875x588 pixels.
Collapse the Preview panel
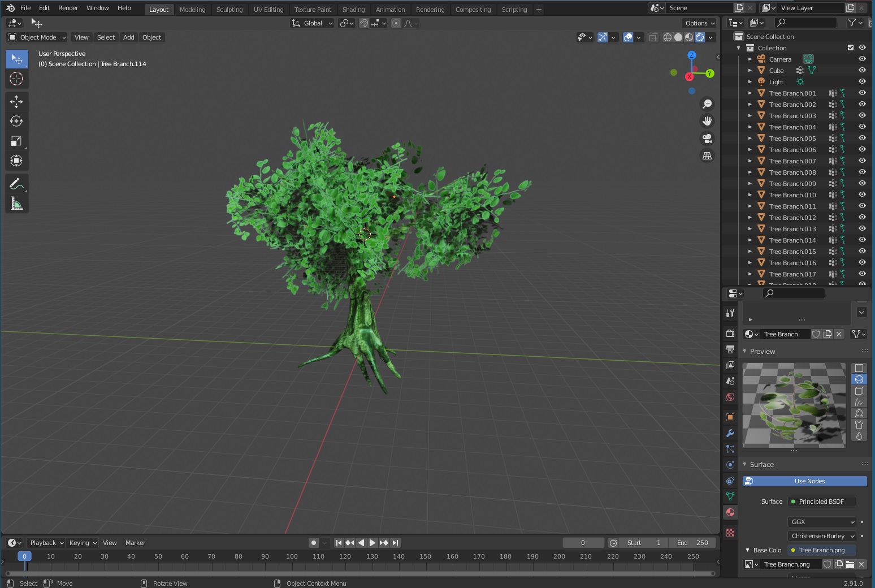pyautogui.click(x=744, y=351)
